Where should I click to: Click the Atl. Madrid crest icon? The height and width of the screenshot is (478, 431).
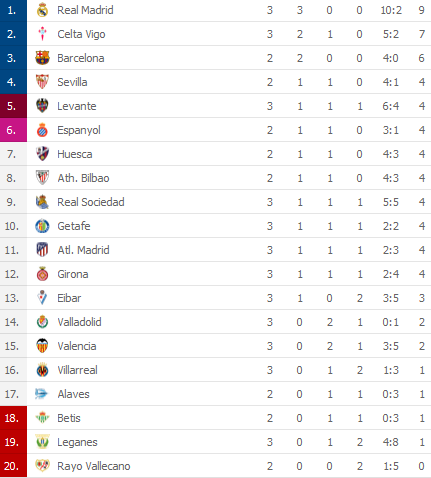click(42, 250)
